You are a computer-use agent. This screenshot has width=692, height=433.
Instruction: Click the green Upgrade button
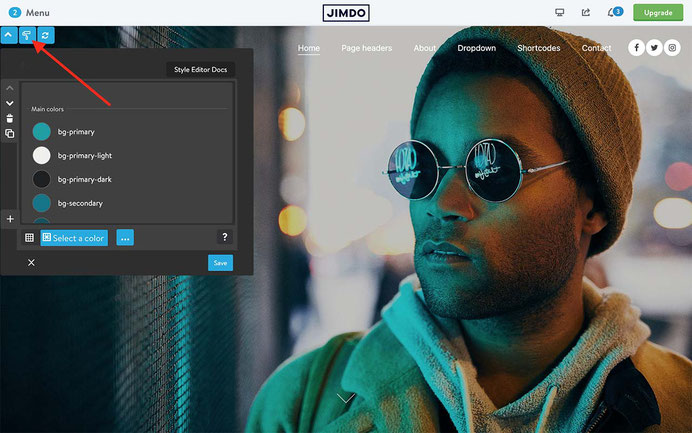coord(658,13)
